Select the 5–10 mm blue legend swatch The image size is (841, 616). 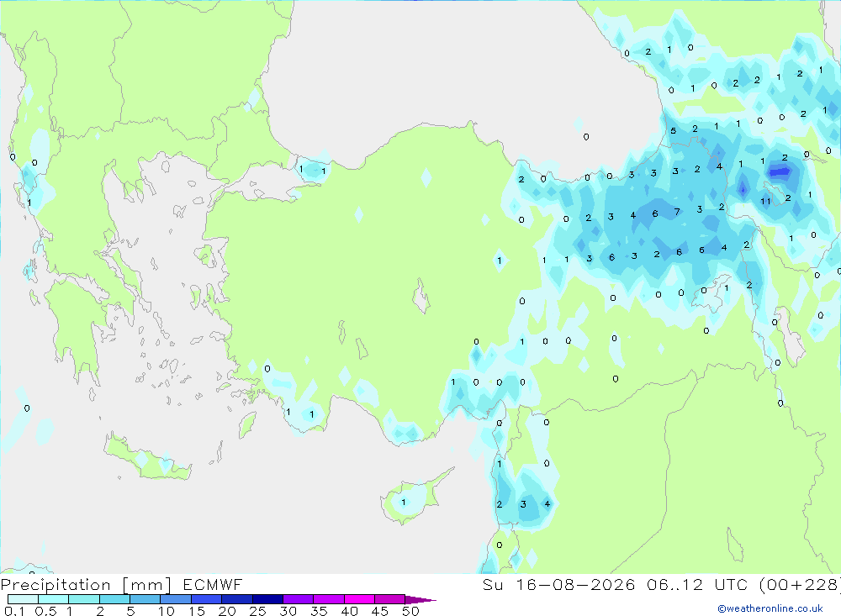click(145, 599)
